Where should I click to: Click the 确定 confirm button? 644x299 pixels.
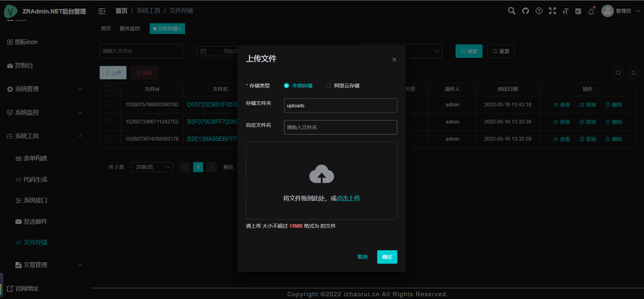click(387, 257)
